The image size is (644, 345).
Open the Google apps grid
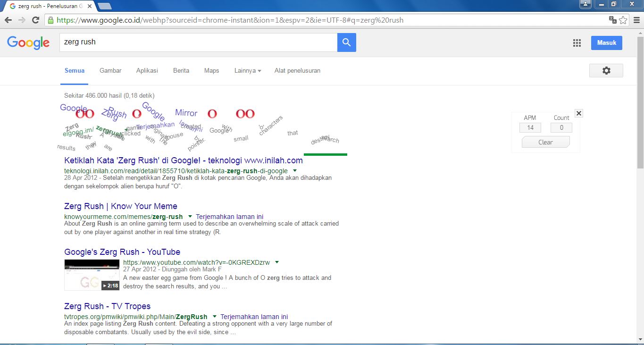pos(577,43)
